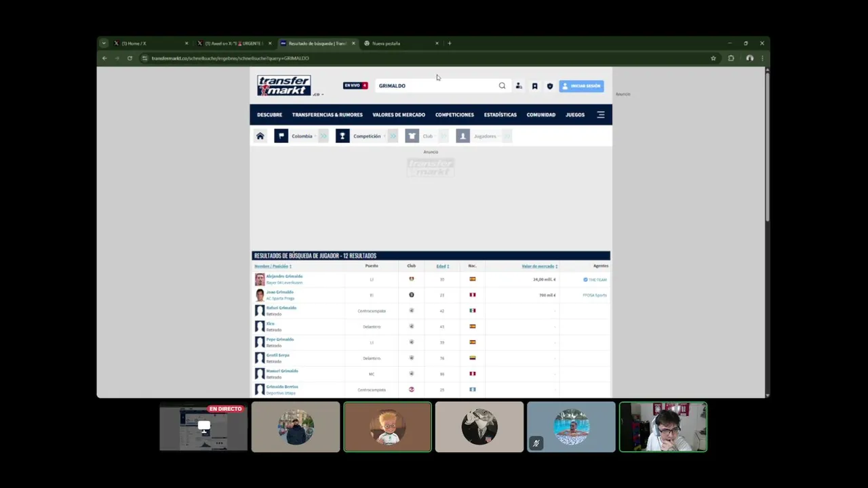
Task: Open Xico player profile link
Action: point(270,323)
